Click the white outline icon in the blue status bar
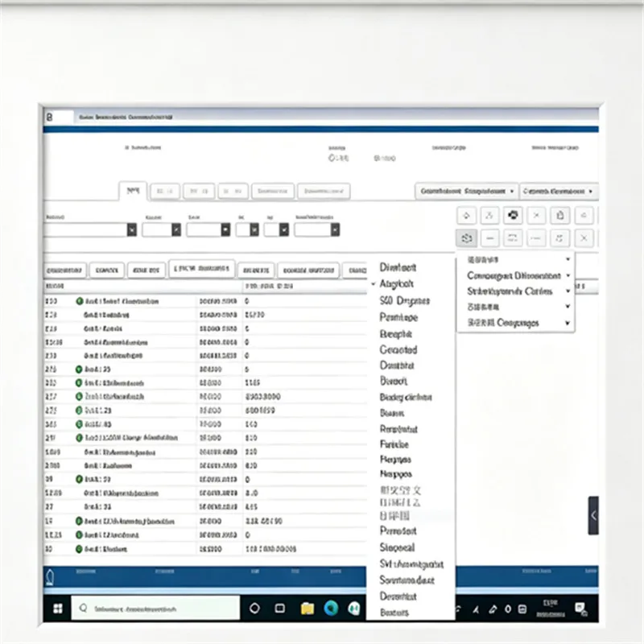644x644 pixels. point(50,577)
